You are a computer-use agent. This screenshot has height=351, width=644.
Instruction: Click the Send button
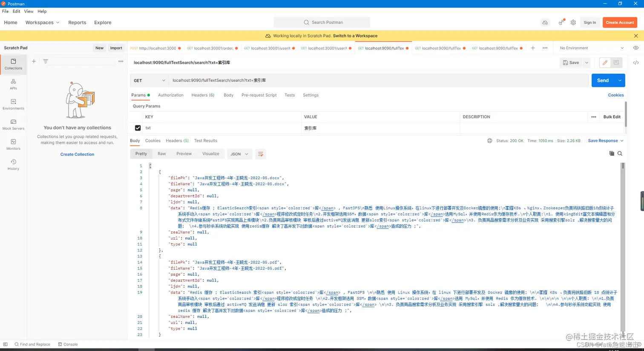coord(603,80)
